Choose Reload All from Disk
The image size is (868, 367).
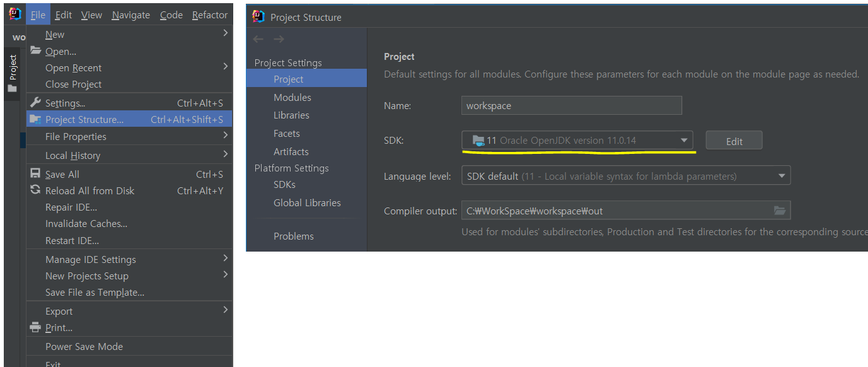coord(129,190)
